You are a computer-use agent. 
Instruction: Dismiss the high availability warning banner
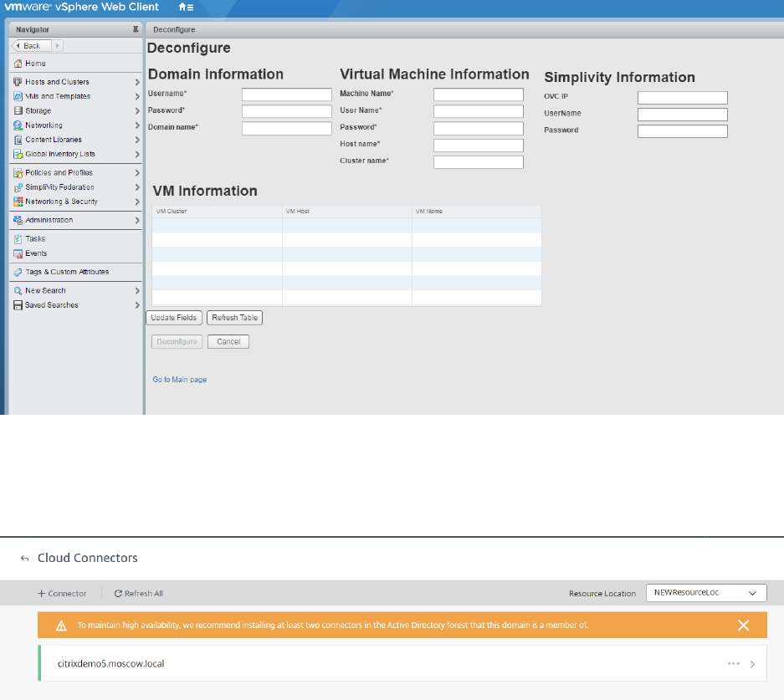tap(743, 625)
